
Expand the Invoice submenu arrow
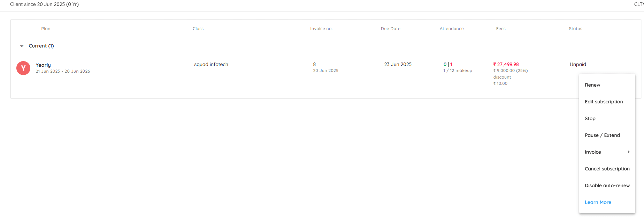(629, 152)
